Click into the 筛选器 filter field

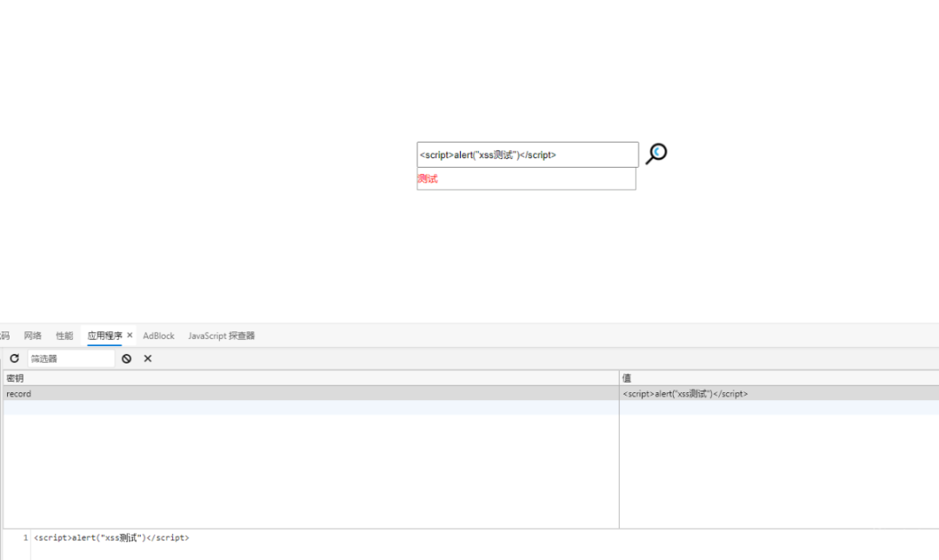[71, 358]
